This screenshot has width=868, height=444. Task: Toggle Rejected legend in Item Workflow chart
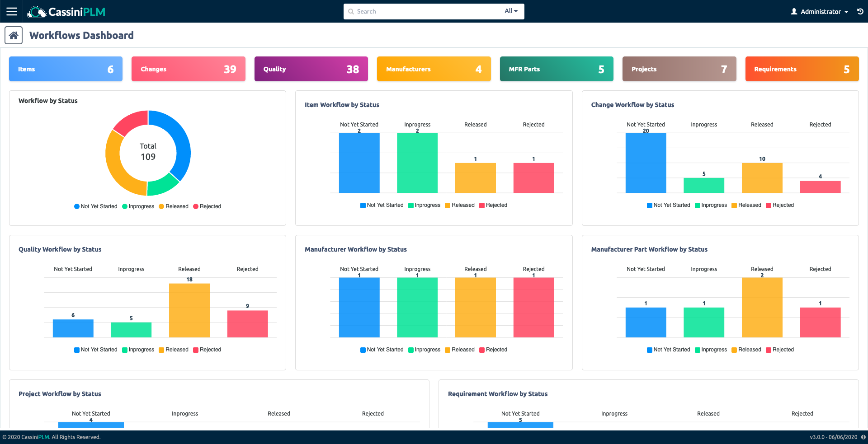pyautogui.click(x=493, y=205)
